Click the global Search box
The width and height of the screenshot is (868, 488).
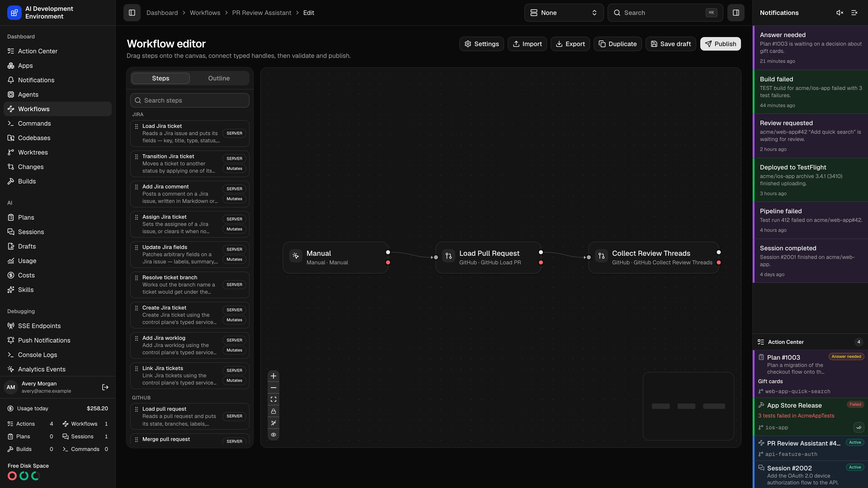coord(665,13)
